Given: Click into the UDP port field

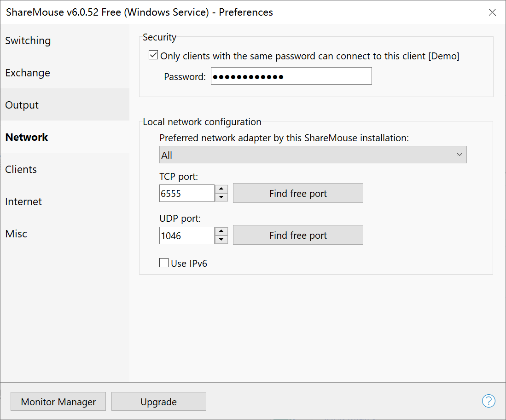Looking at the screenshot, I should (x=187, y=236).
